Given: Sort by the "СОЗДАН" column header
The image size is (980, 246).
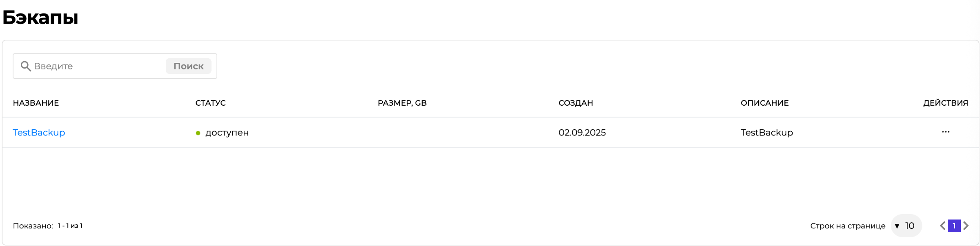Looking at the screenshot, I should pyautogui.click(x=575, y=103).
